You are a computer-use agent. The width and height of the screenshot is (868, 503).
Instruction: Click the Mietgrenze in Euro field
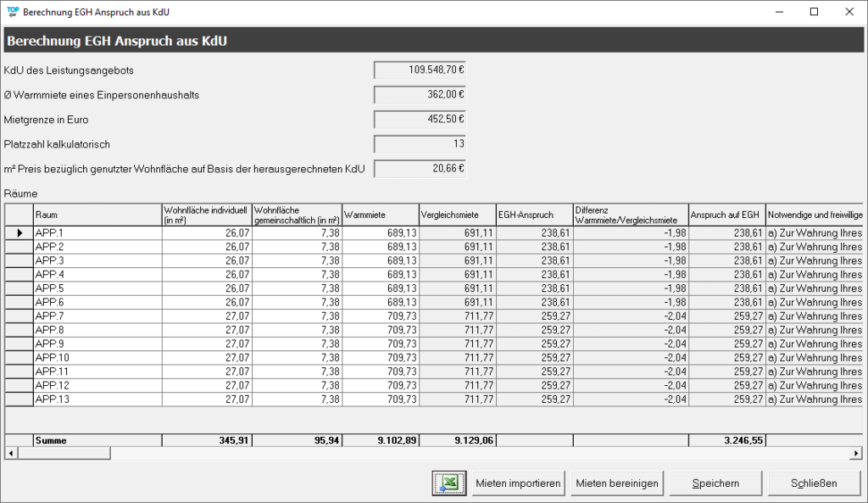tap(420, 120)
